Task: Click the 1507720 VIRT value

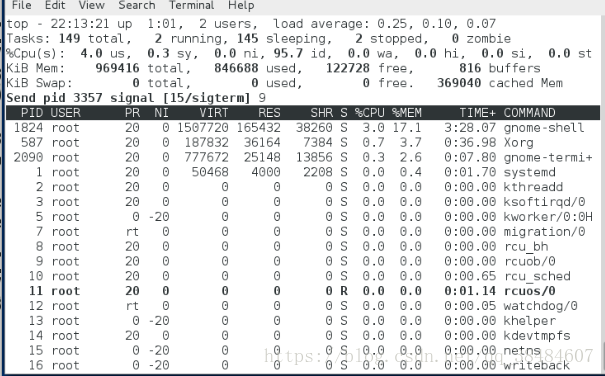Action: click(x=203, y=128)
